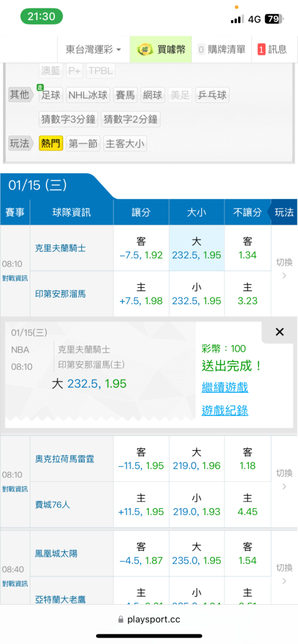Click the 遊戲紀錄 link
The width and height of the screenshot is (298, 644).
tap(224, 410)
